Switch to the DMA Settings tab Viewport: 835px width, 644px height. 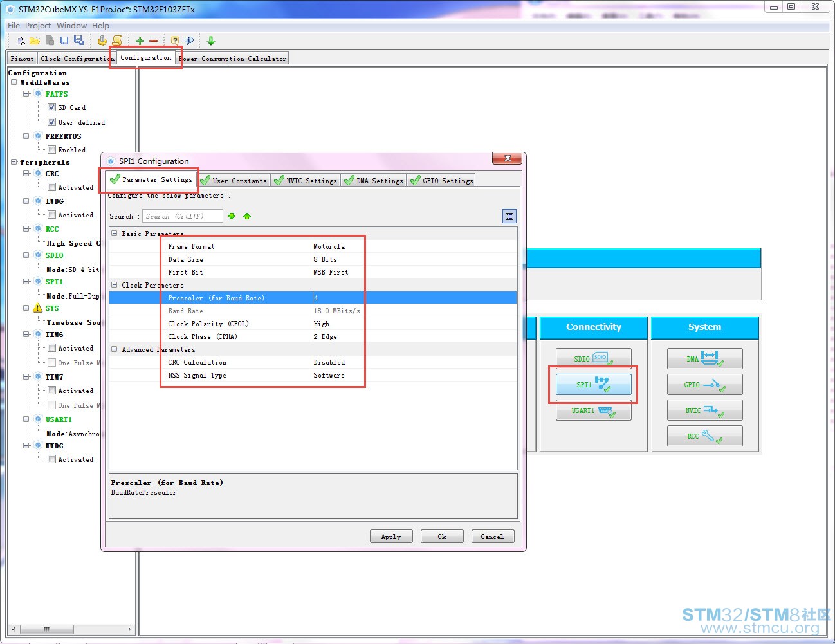[x=374, y=181]
